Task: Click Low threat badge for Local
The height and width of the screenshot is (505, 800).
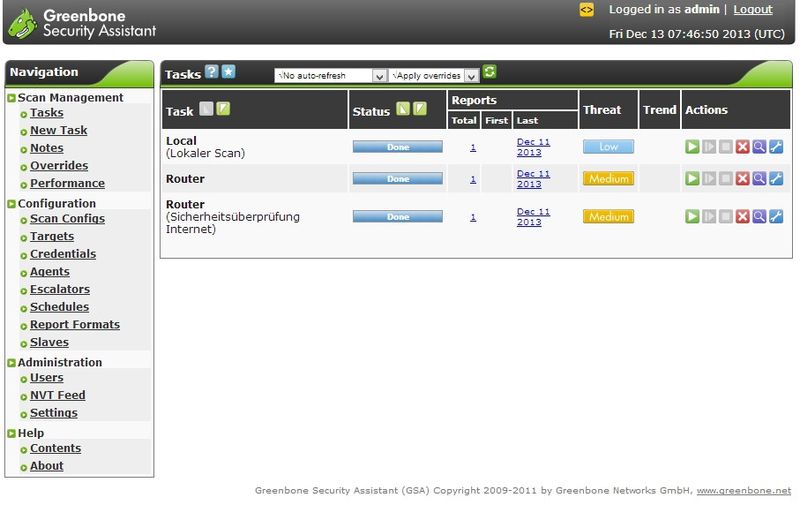Action: click(x=608, y=147)
